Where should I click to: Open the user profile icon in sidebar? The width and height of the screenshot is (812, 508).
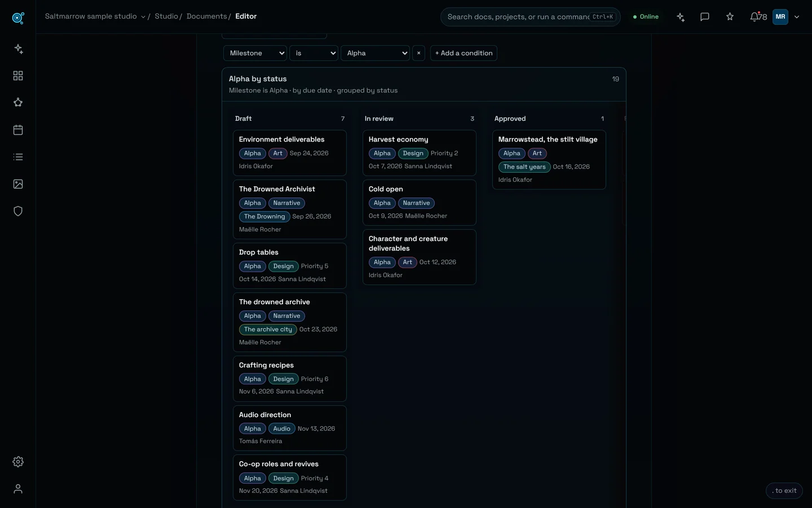pyautogui.click(x=18, y=489)
